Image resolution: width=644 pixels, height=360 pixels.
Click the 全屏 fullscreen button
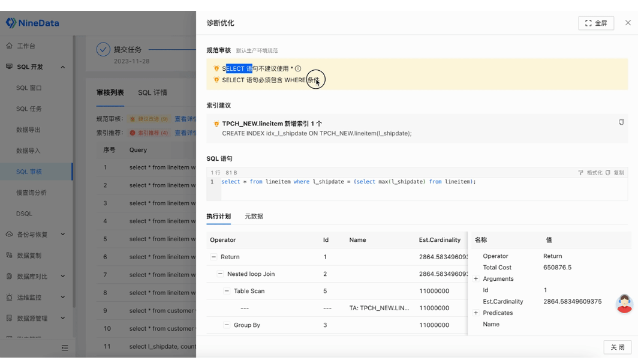point(596,23)
